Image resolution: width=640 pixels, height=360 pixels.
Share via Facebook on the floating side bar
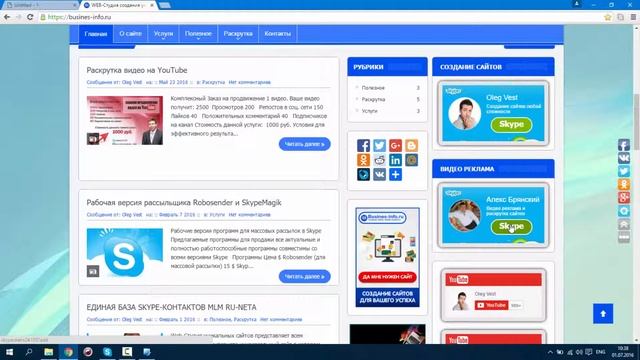pos(624,145)
